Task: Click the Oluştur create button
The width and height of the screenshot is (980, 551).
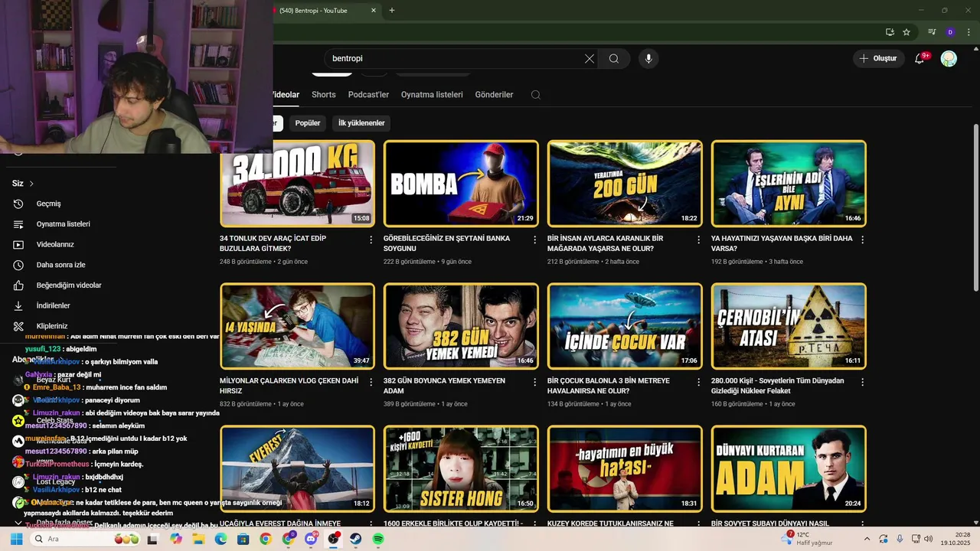Action: coord(877,59)
